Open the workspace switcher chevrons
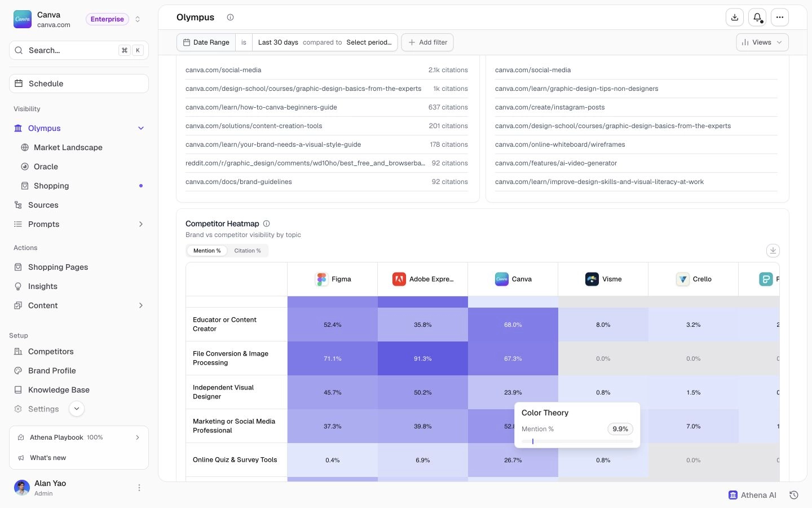Image resolution: width=812 pixels, height=508 pixels. (x=137, y=19)
